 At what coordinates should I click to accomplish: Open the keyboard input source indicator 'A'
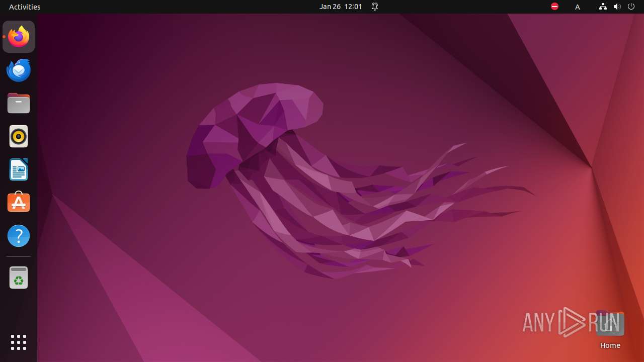(x=578, y=7)
